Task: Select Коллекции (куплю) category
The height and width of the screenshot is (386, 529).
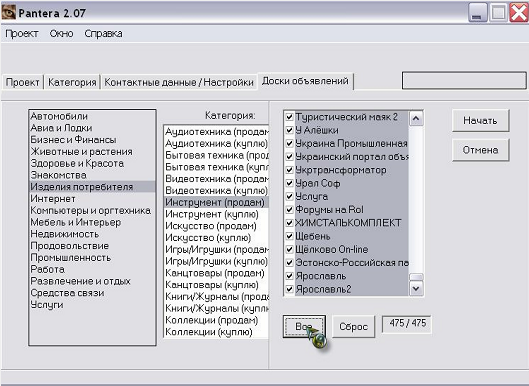Action: click(x=216, y=332)
